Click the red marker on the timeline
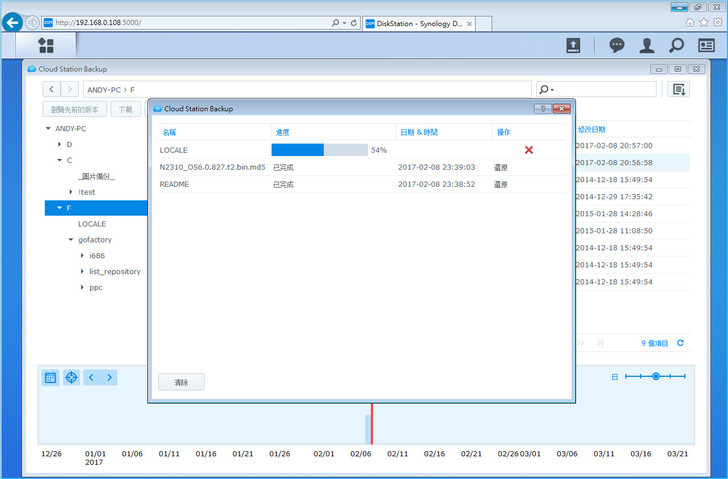This screenshot has width=728, height=479. tap(372, 424)
